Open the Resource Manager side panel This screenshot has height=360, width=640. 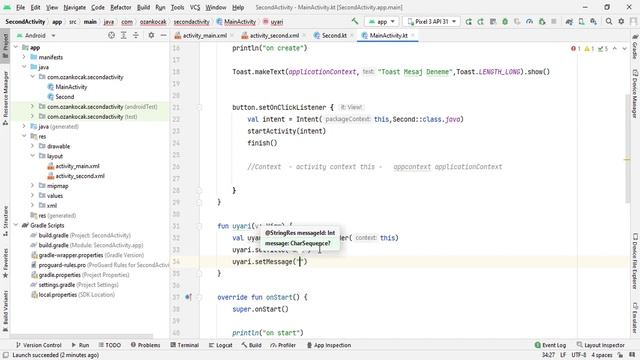coord(5,98)
